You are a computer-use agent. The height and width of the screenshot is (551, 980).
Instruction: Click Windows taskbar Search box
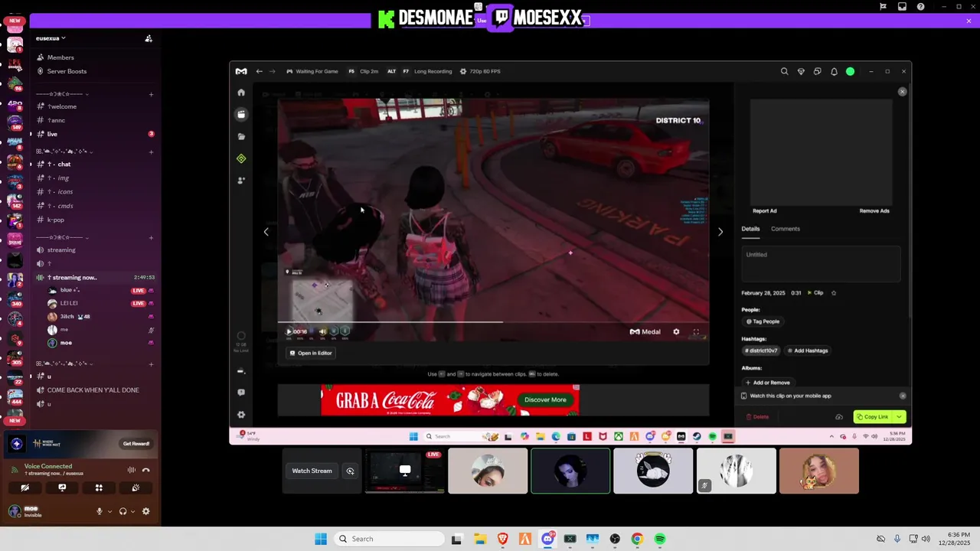[x=387, y=539]
